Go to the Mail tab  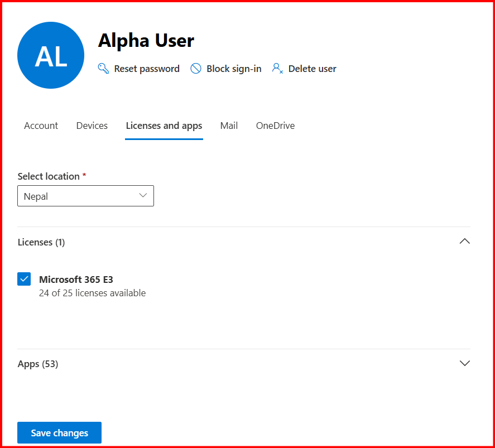click(x=229, y=126)
